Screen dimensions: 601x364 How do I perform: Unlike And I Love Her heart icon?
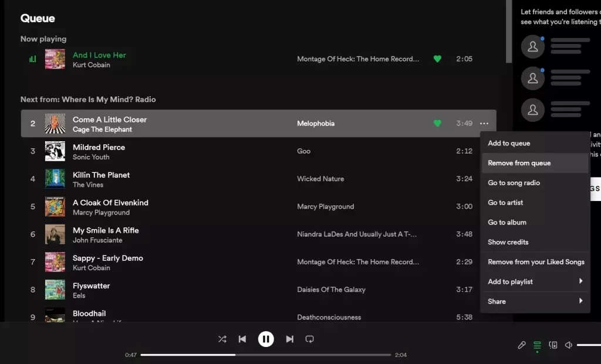(x=437, y=59)
